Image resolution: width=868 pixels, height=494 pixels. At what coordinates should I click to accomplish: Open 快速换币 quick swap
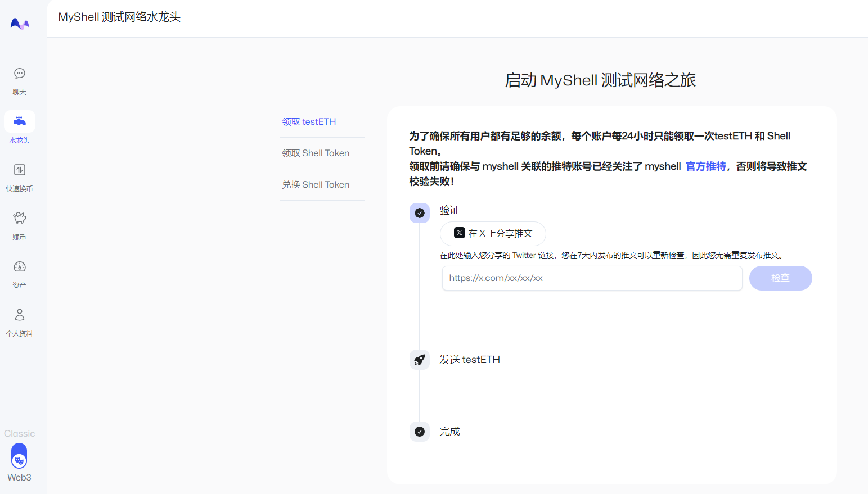pos(19,176)
